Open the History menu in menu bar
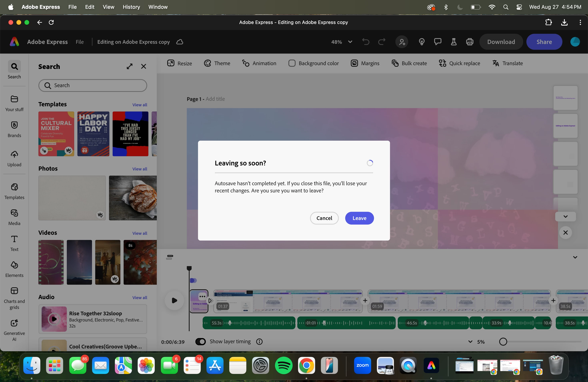588x382 pixels. point(131,7)
